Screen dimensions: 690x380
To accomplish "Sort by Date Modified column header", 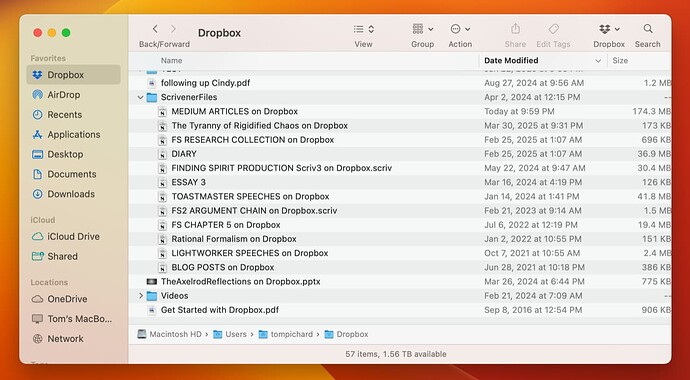I will [511, 61].
